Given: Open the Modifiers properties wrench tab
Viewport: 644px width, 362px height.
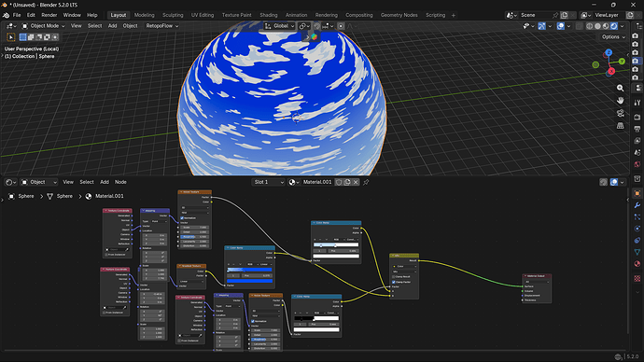Looking at the screenshot, I should tap(637, 205).
